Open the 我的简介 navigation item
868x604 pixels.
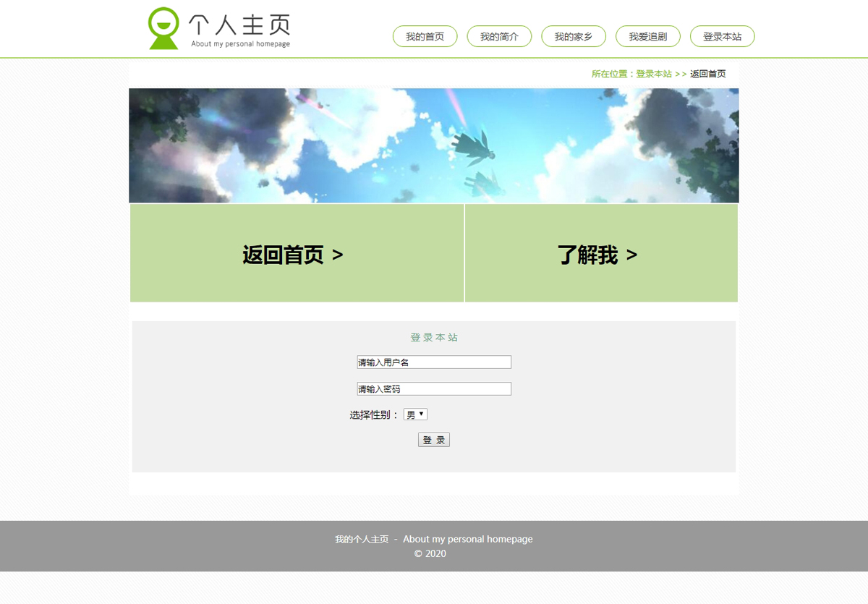(x=499, y=36)
